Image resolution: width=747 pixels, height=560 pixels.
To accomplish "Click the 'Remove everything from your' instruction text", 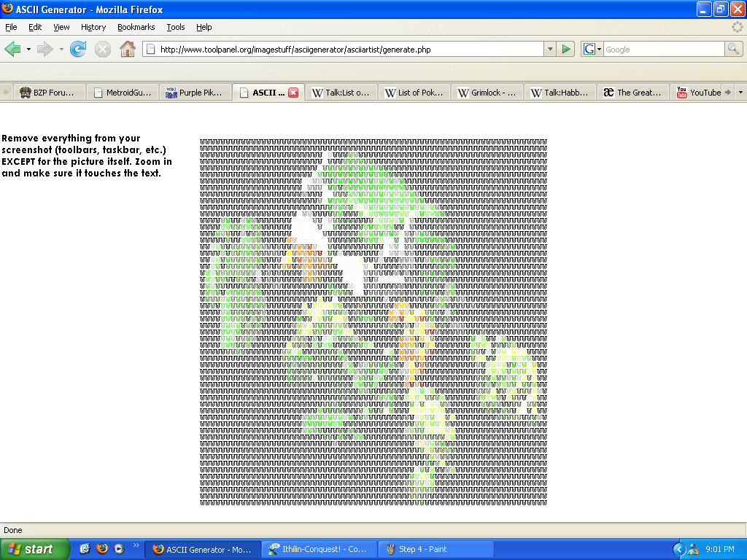I will [x=71, y=138].
